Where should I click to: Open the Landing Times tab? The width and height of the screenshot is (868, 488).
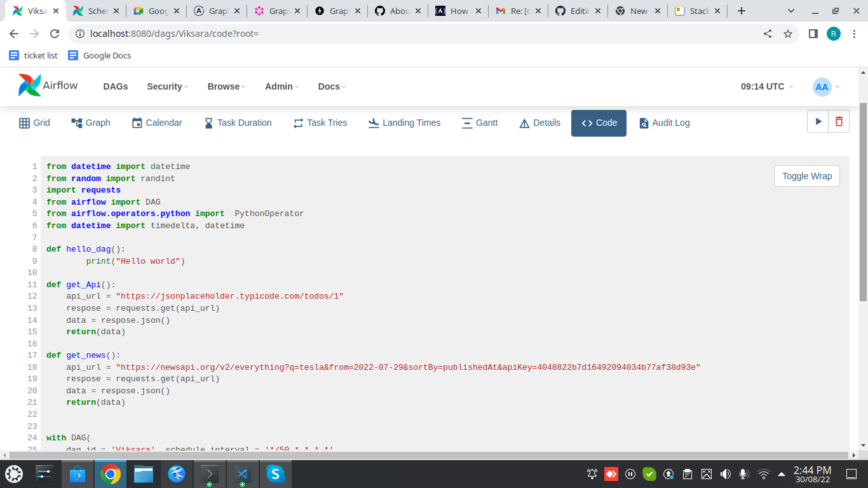(404, 123)
